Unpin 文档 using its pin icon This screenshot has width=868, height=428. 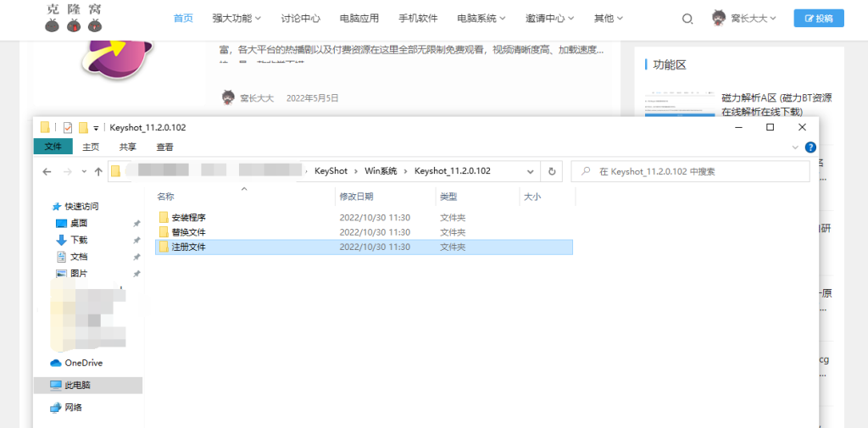(x=136, y=257)
